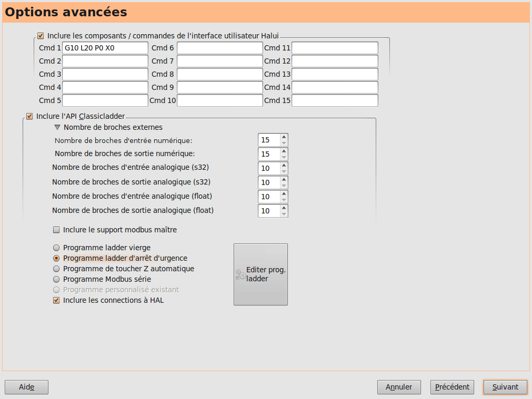Click the entrée numérique value field showing 15
The width and height of the screenshot is (532, 399).
click(269, 140)
